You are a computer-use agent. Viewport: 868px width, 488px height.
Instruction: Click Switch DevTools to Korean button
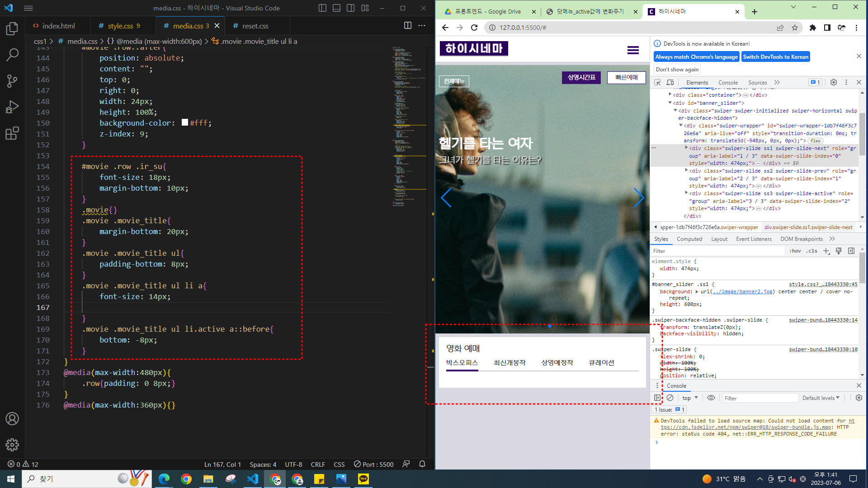775,57
